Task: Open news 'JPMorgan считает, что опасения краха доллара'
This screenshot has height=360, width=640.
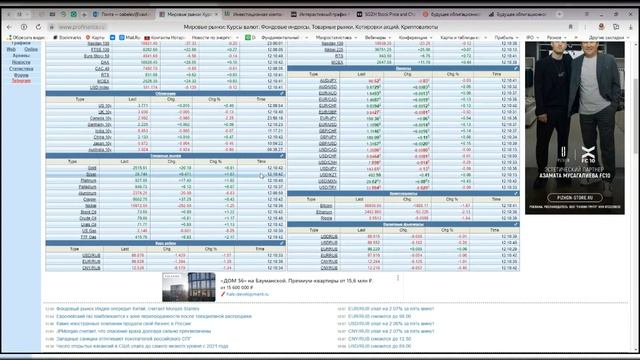Action: point(134,331)
